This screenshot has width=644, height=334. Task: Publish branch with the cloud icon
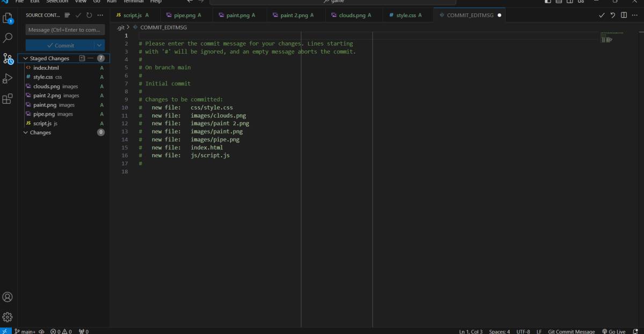(41, 331)
